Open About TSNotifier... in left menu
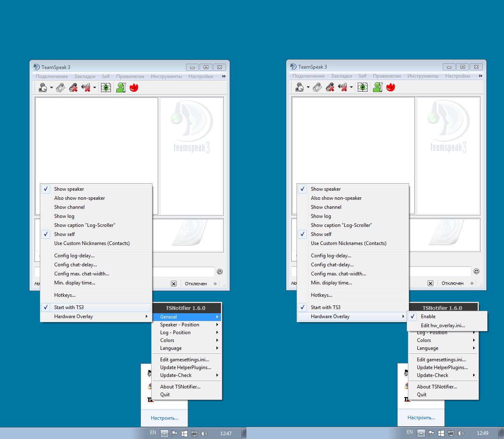Screen dimensions: 504x439 point(187,387)
